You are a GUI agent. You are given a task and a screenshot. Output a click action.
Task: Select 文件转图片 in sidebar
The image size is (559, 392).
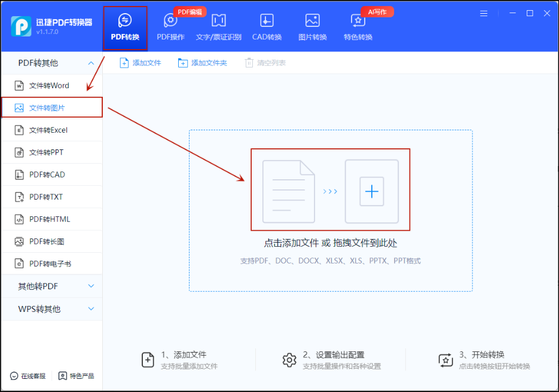[x=51, y=108]
